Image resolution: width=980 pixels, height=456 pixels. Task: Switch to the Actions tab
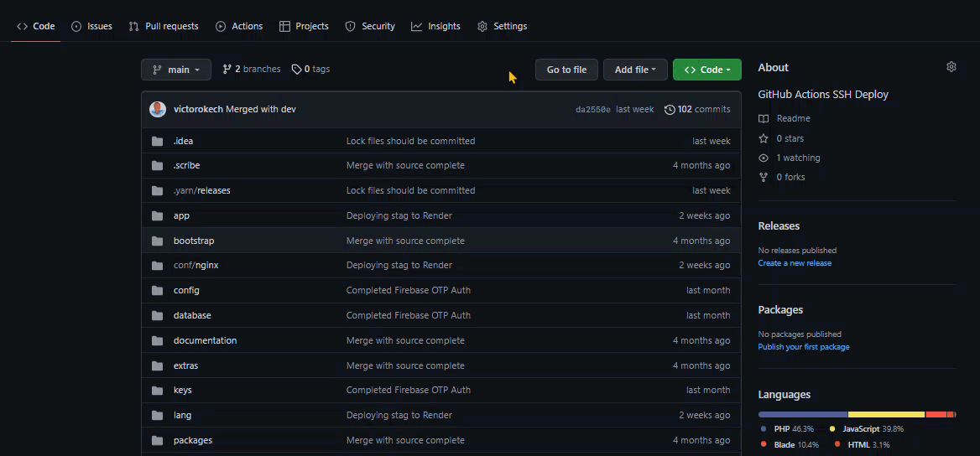pos(239,26)
